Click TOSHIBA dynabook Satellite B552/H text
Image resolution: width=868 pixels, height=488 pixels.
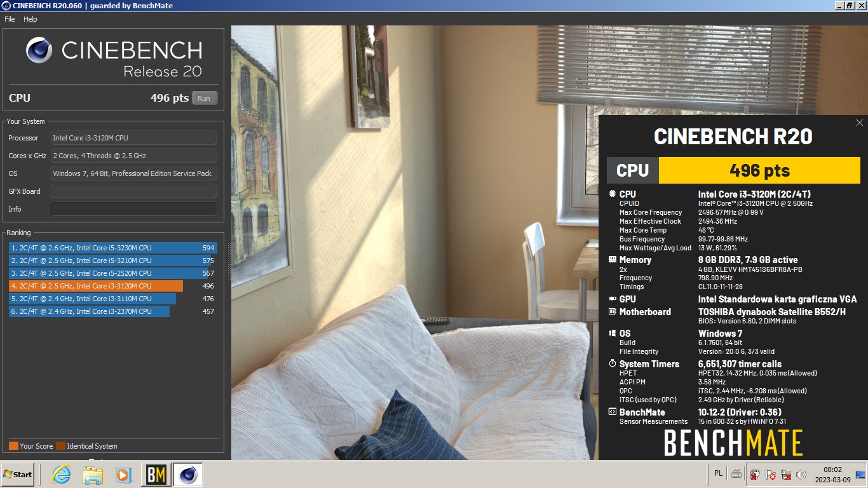772,312
